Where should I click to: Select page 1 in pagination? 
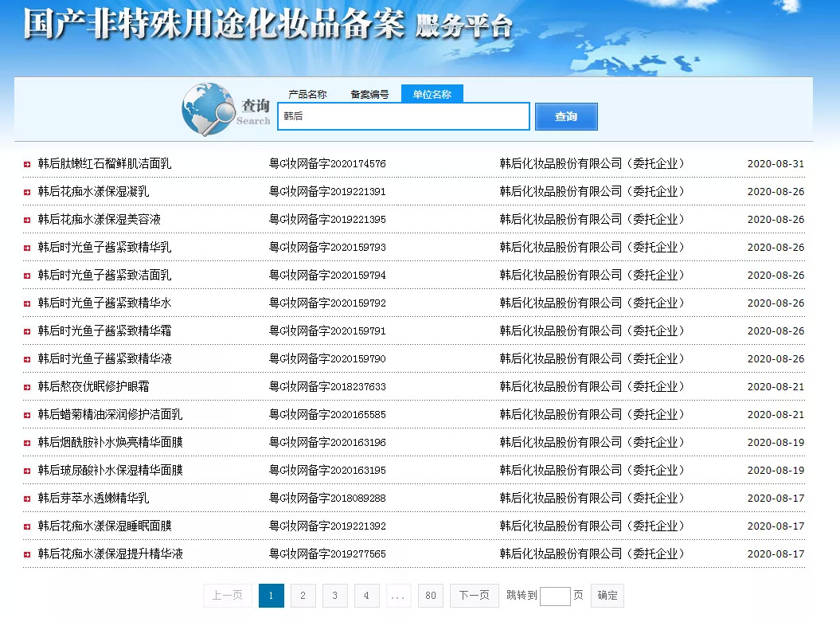click(271, 596)
